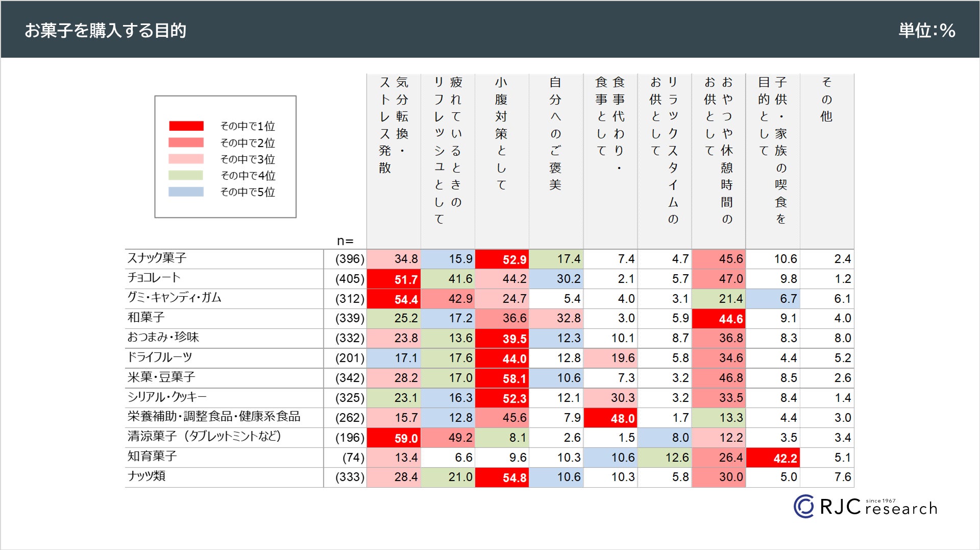Click sample size (405) for チョコレート
This screenshot has width=980, height=550.
(350, 279)
